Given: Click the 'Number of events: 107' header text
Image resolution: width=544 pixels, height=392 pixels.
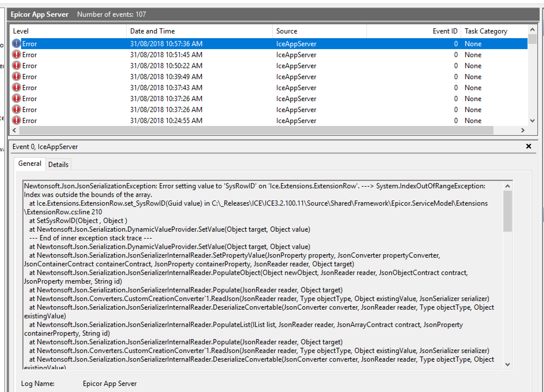Looking at the screenshot, I should [x=111, y=14].
